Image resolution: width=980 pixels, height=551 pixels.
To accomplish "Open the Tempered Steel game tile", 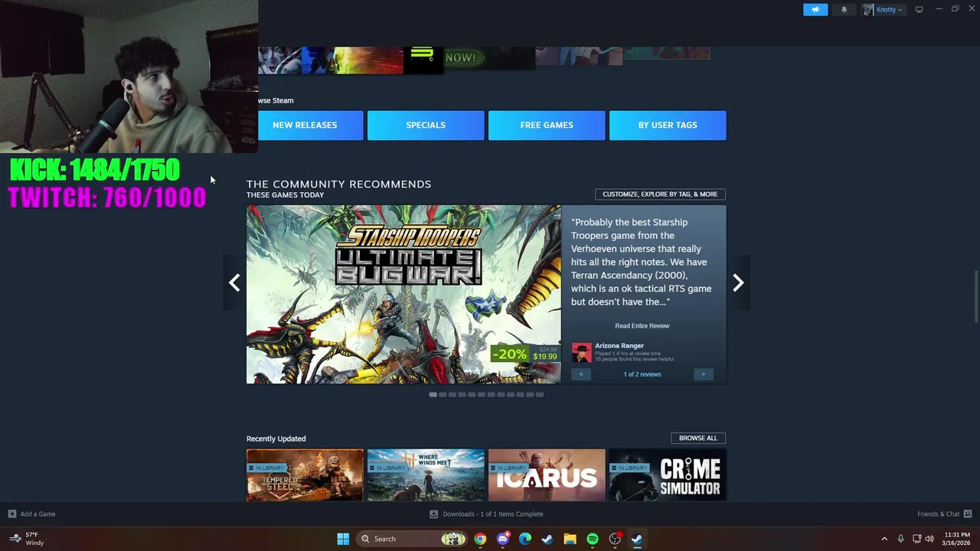I will click(x=305, y=475).
